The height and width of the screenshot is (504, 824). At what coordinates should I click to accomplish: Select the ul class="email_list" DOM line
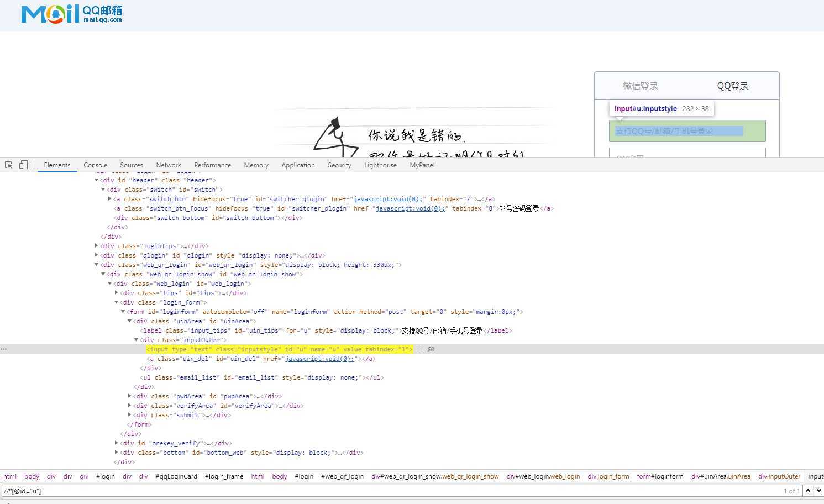click(x=262, y=377)
